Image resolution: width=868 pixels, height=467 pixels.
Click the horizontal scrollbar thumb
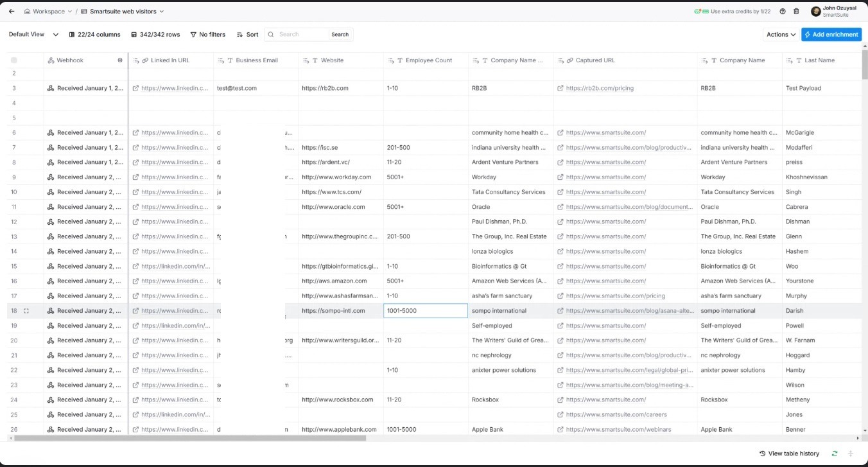[190, 438]
